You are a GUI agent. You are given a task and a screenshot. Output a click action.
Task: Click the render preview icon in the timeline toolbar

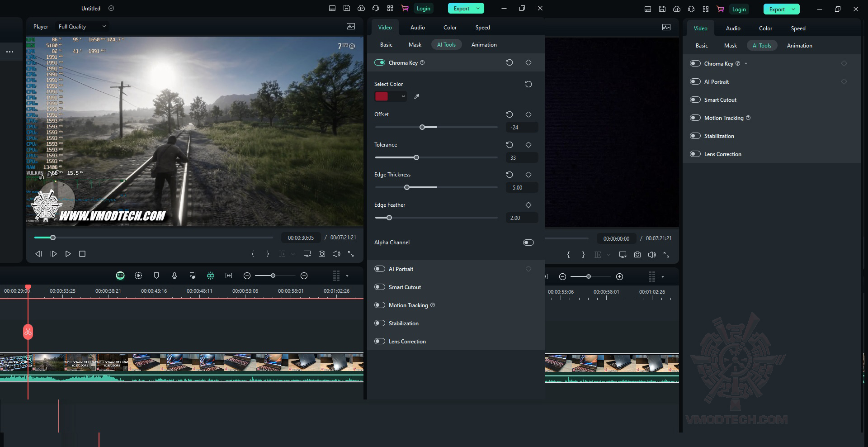pyautogui.click(x=138, y=276)
